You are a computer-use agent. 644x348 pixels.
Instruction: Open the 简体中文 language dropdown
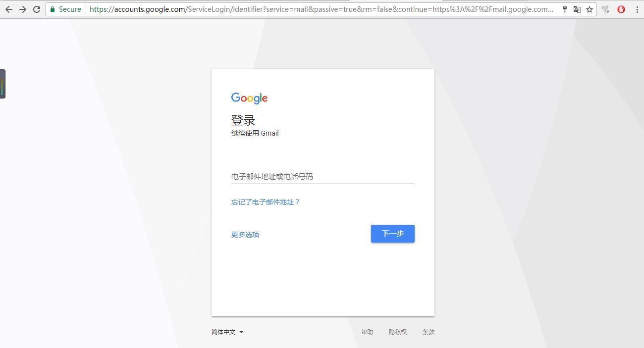(x=227, y=332)
